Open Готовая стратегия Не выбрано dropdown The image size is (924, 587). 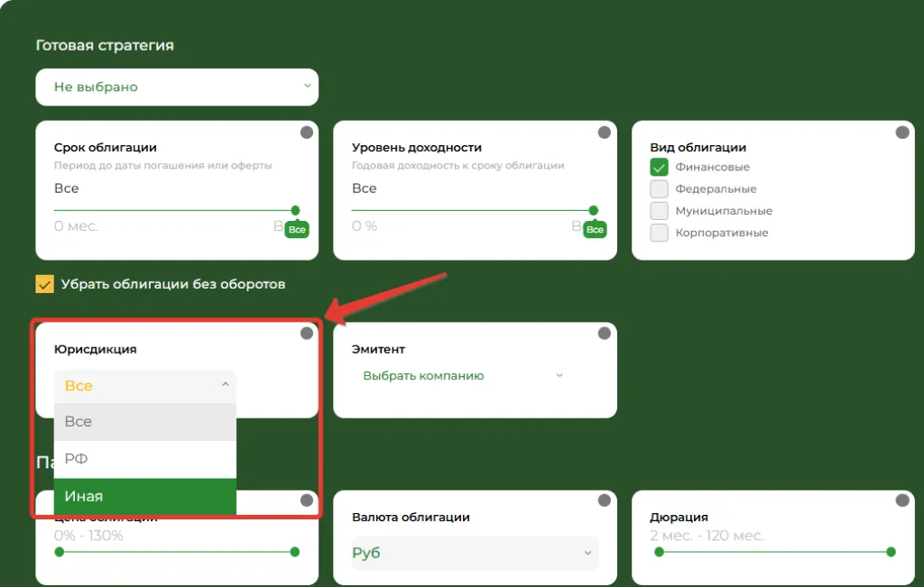[x=177, y=87]
